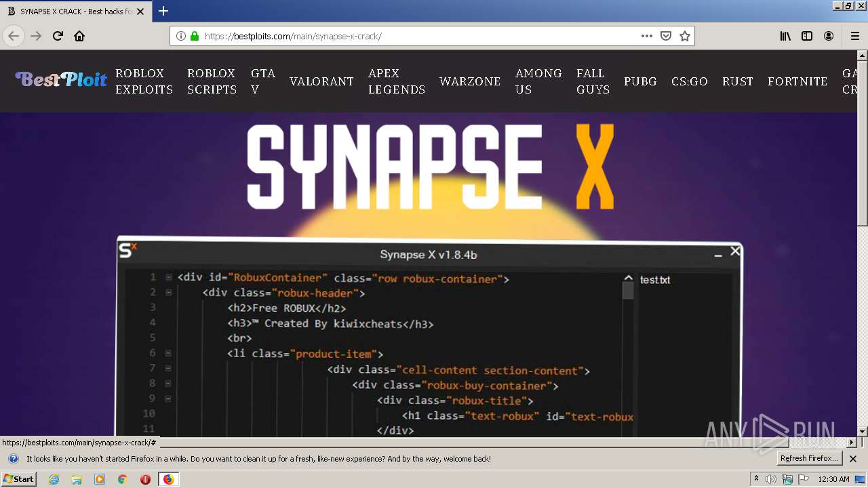Open the Firefox home page

coord(79,36)
